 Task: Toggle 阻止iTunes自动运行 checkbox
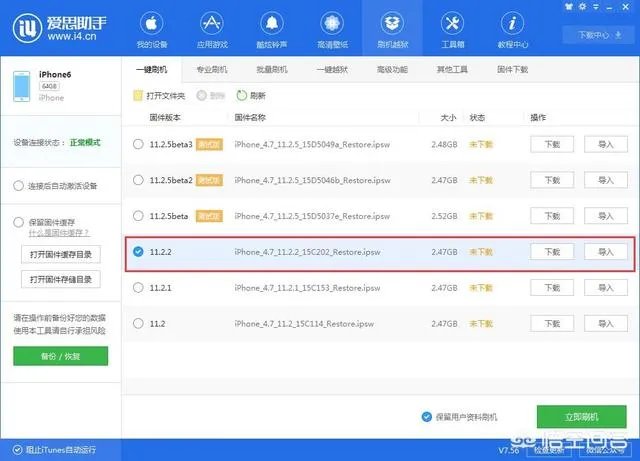[x=17, y=450]
